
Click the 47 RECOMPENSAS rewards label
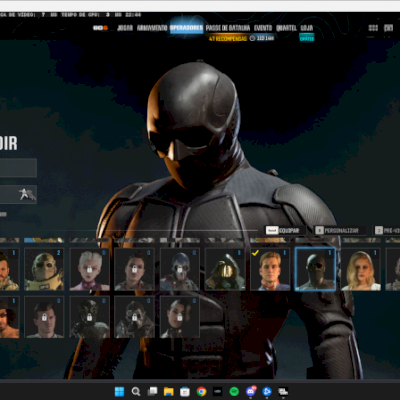228,39
